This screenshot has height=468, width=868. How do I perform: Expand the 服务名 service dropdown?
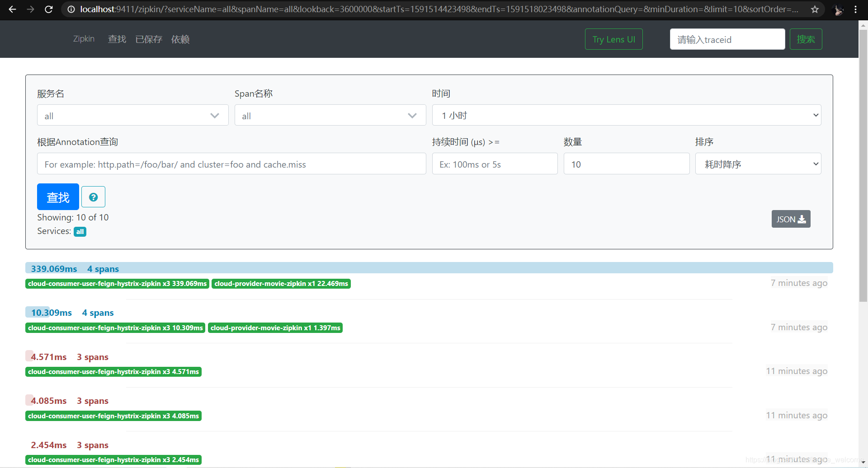pyautogui.click(x=133, y=115)
